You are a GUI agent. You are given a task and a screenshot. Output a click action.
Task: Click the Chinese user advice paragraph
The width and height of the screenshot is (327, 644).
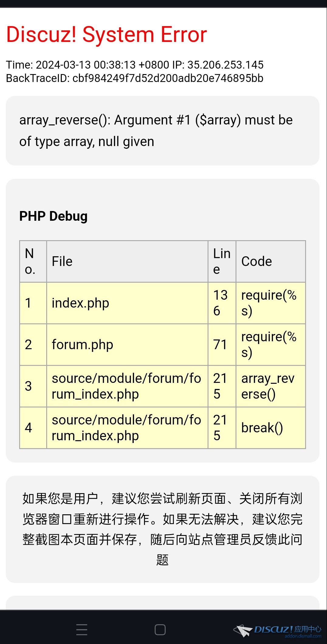click(163, 529)
